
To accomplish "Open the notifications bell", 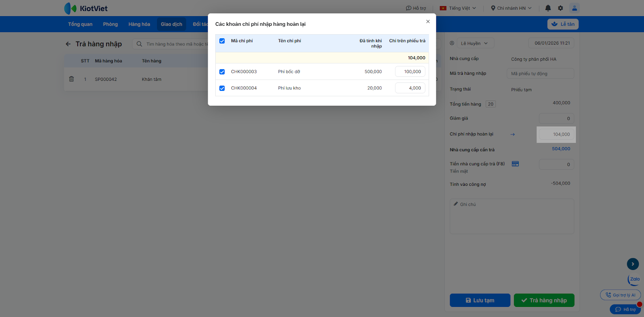I will point(548,8).
